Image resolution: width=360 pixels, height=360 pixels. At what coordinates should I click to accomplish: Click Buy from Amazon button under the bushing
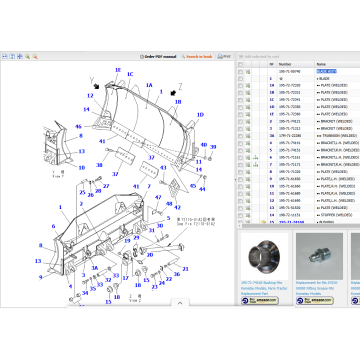(x=260, y=300)
